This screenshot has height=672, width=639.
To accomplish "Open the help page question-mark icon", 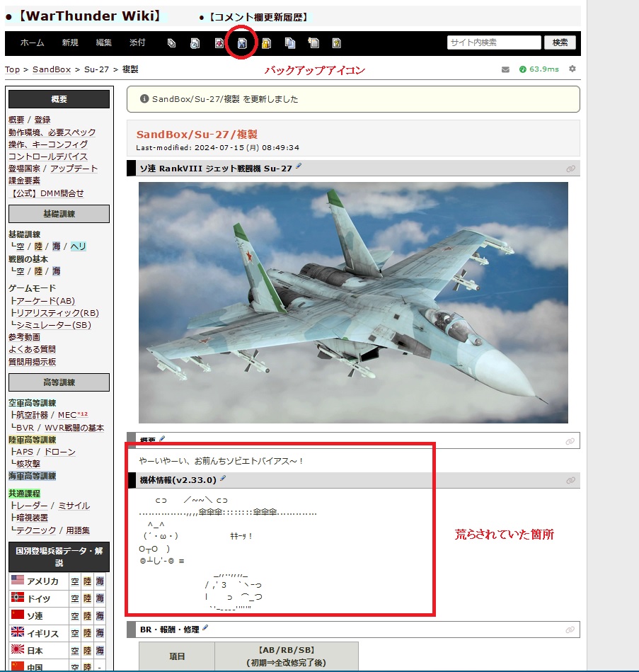I will click(337, 43).
